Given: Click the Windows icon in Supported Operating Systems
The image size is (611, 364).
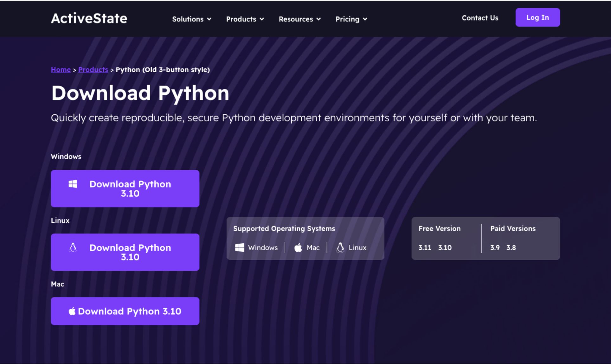Looking at the screenshot, I should (240, 247).
